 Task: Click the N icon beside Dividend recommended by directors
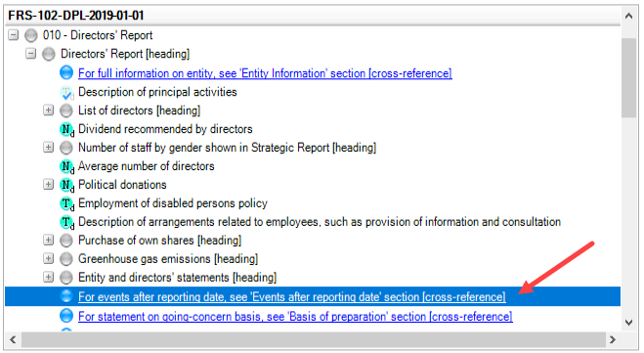tap(66, 129)
